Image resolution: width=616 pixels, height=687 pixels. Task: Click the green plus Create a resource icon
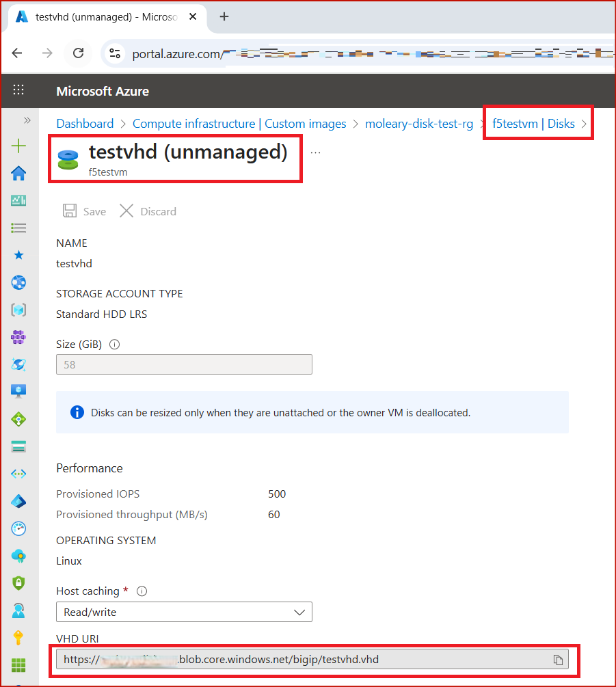18,146
